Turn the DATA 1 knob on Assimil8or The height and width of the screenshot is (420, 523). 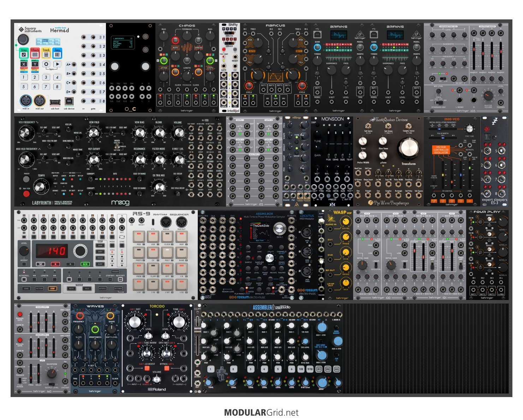279,228
